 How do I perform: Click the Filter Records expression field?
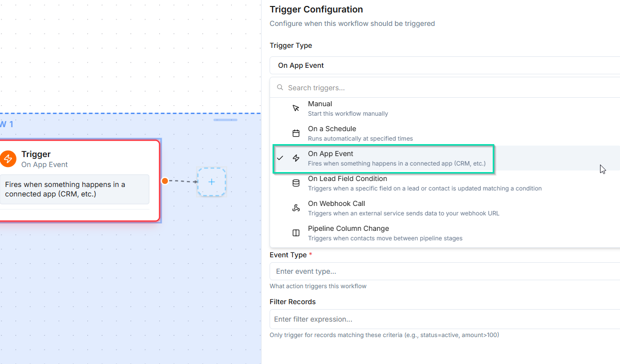coord(444,319)
